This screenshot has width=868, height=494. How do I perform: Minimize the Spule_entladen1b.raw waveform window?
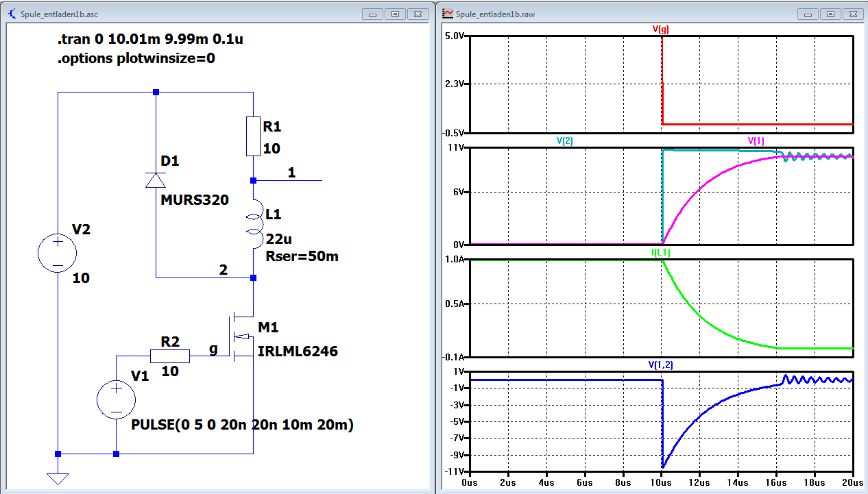click(808, 14)
